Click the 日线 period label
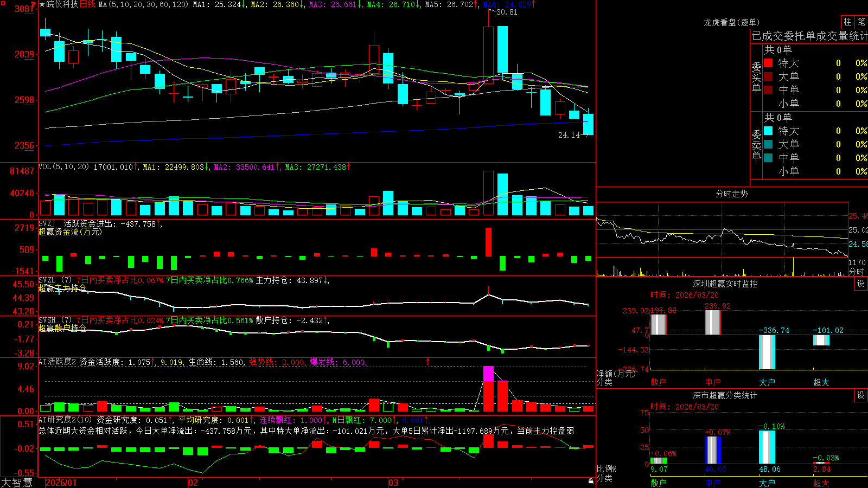 [x=87, y=4]
